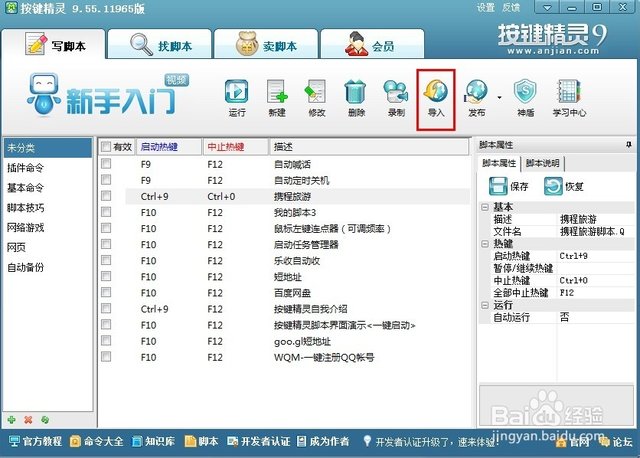
Task: Click 设置 in the title bar
Action: click(x=486, y=7)
